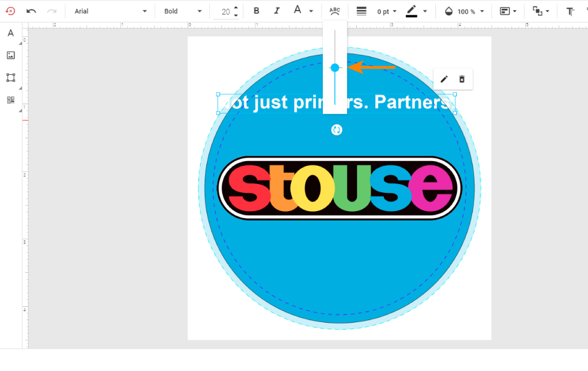The image size is (588, 371).
Task: Click the font size field showing 20
Action: (225, 11)
